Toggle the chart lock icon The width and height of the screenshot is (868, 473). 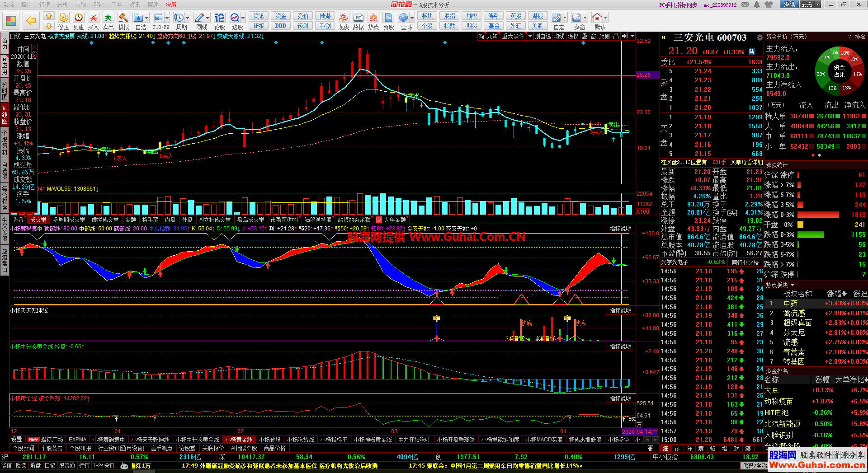click(x=616, y=37)
